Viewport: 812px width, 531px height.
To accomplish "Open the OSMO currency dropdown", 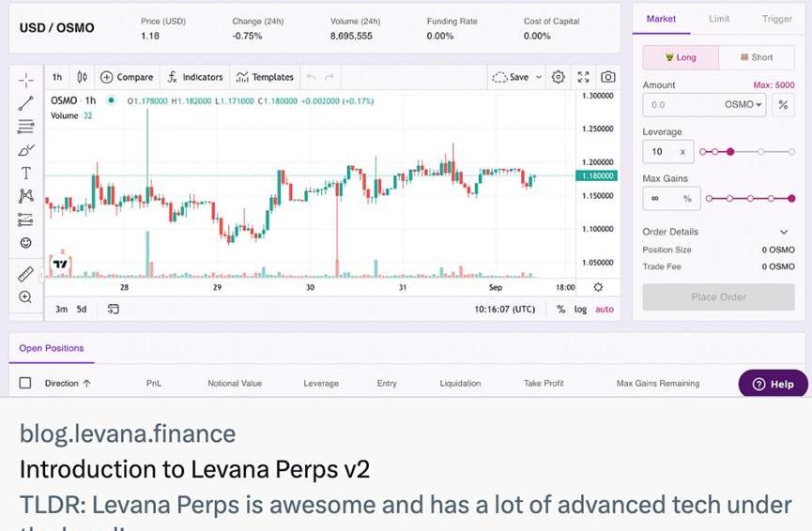I will (x=743, y=105).
